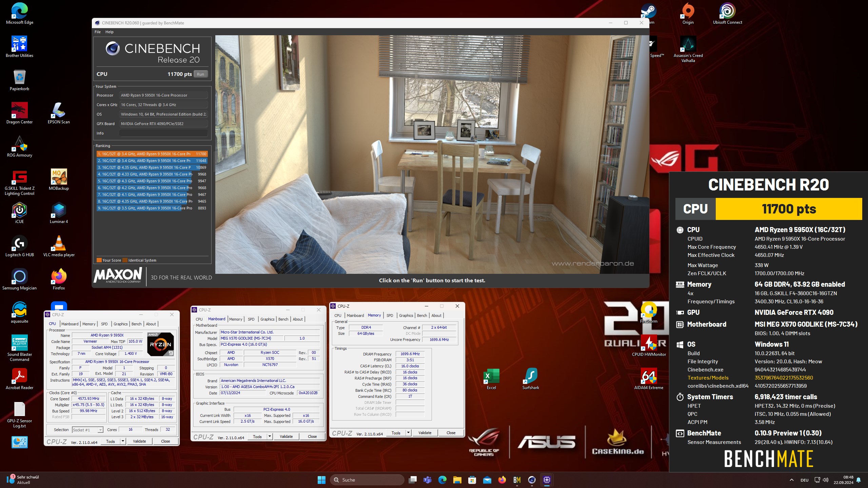This screenshot has width=868, height=488.
Task: Launch AIDA64 Extreme shortcut
Action: pos(649,379)
